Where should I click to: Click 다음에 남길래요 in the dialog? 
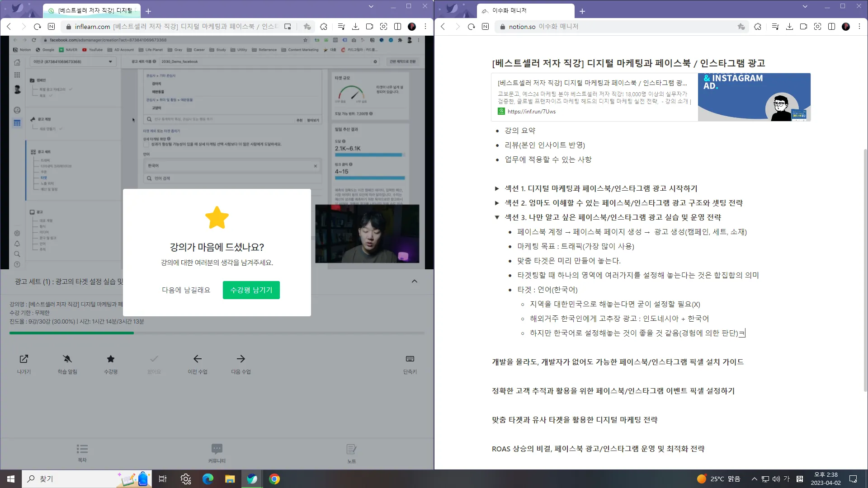click(186, 290)
